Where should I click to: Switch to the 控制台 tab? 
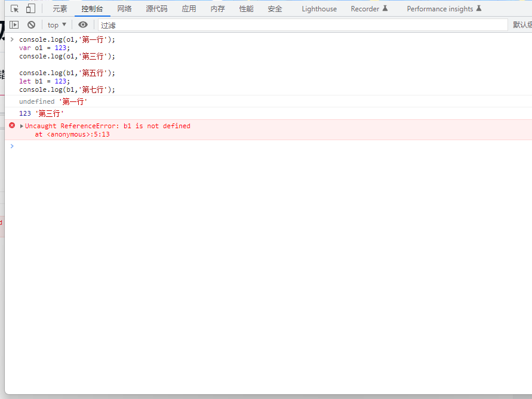click(x=93, y=9)
